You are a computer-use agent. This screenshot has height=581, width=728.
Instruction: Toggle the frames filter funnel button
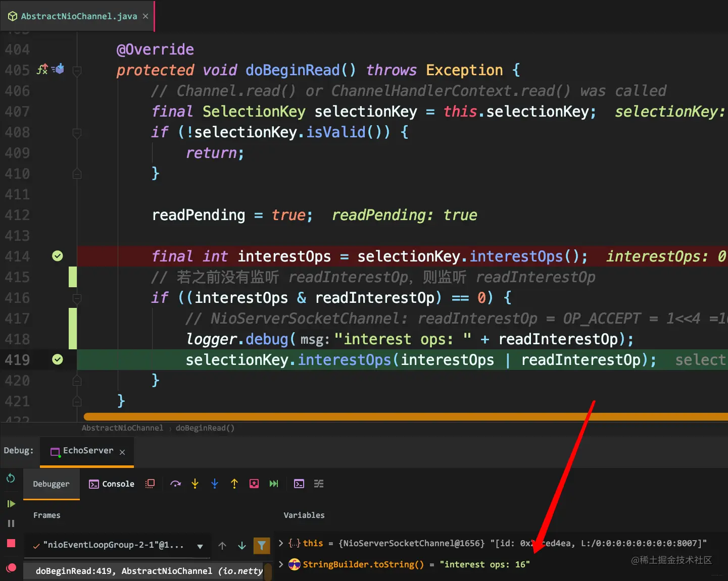262,545
